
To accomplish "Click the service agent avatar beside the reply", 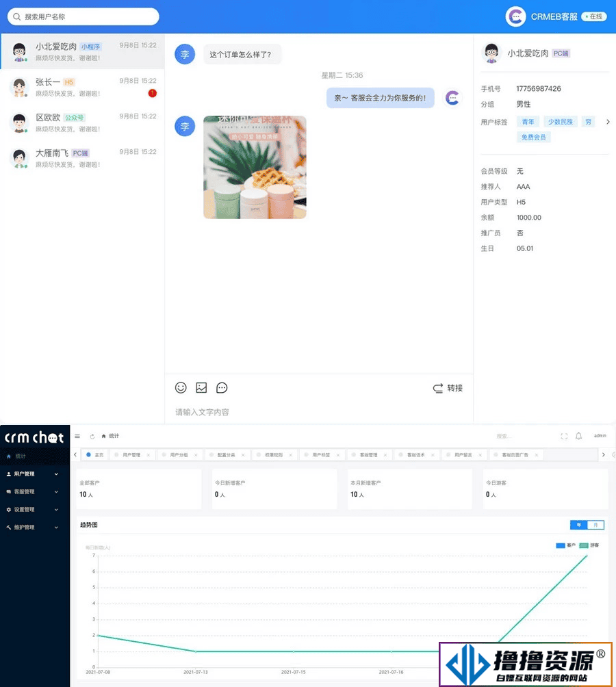I will click(452, 97).
